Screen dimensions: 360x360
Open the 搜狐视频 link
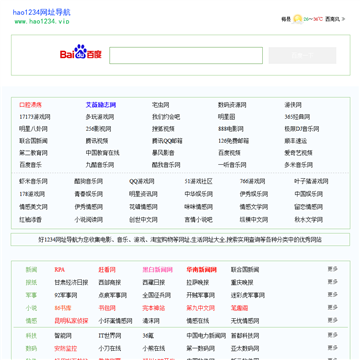(x=163, y=129)
